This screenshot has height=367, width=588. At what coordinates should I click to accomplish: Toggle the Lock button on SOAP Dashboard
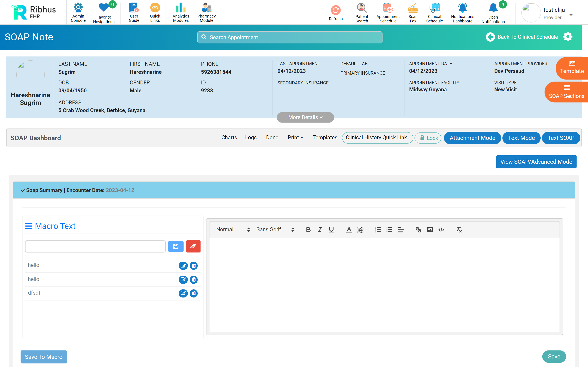pos(428,138)
